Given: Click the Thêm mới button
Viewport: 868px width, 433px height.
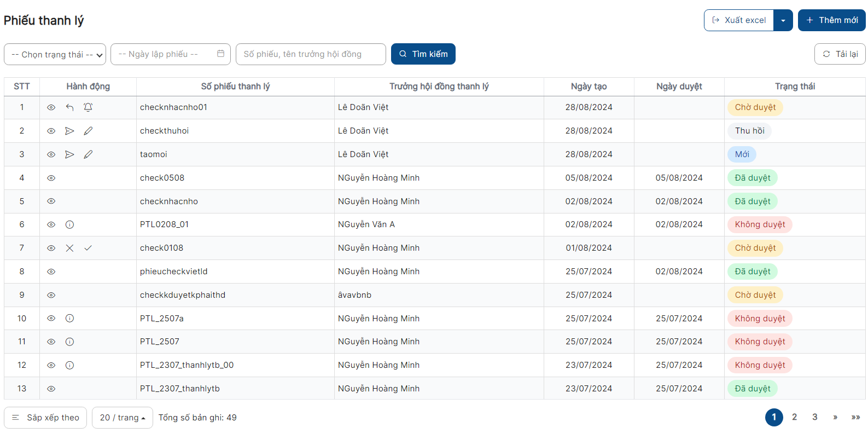Looking at the screenshot, I should pyautogui.click(x=832, y=20).
